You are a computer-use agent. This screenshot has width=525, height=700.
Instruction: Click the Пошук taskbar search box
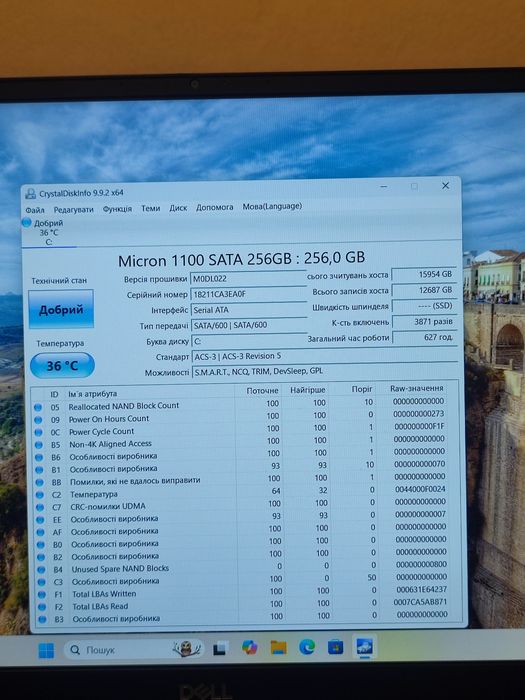[134, 650]
